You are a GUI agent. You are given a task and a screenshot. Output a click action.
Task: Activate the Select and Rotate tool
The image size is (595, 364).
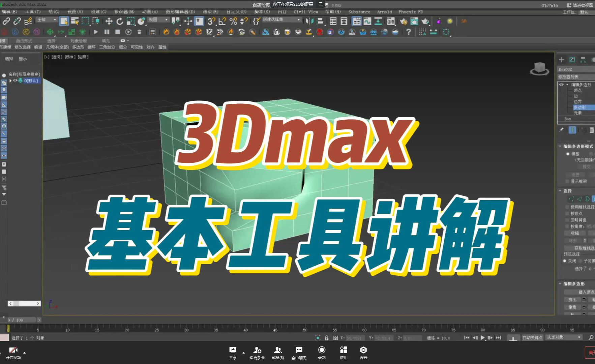[120, 21]
